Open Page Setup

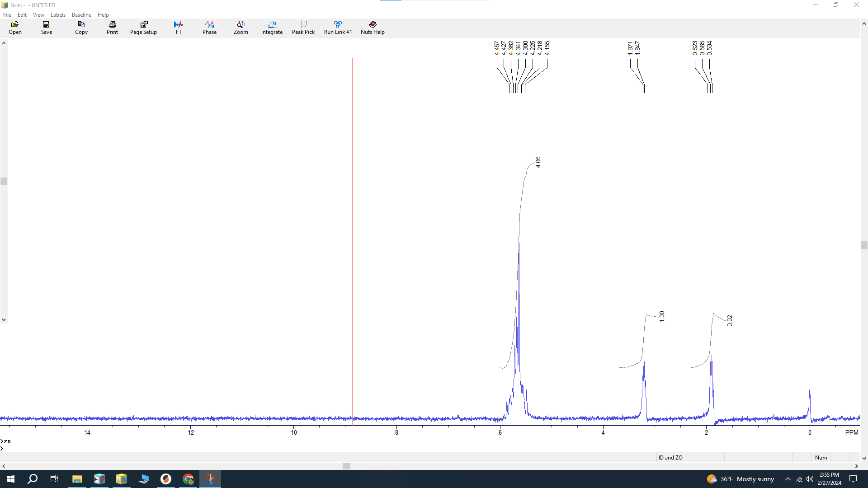pos(143,28)
